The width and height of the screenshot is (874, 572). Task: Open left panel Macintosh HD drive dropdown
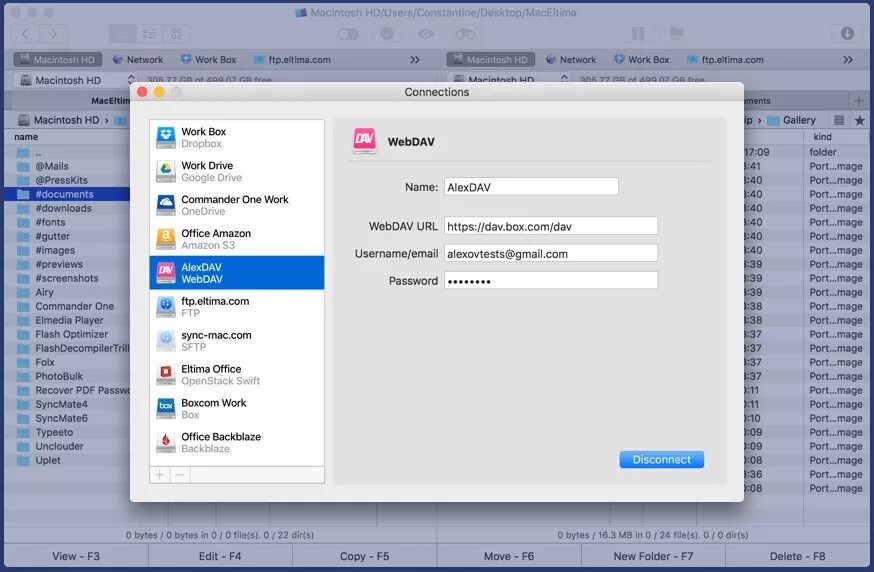pyautogui.click(x=75, y=80)
